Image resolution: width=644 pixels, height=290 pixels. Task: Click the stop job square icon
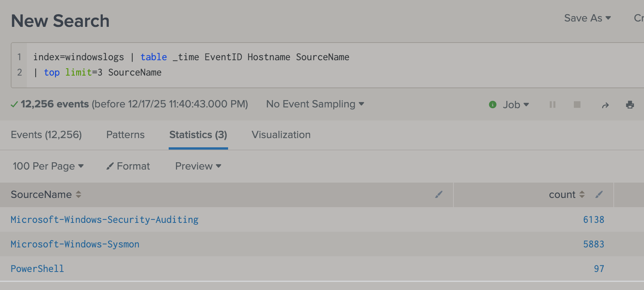tap(577, 105)
